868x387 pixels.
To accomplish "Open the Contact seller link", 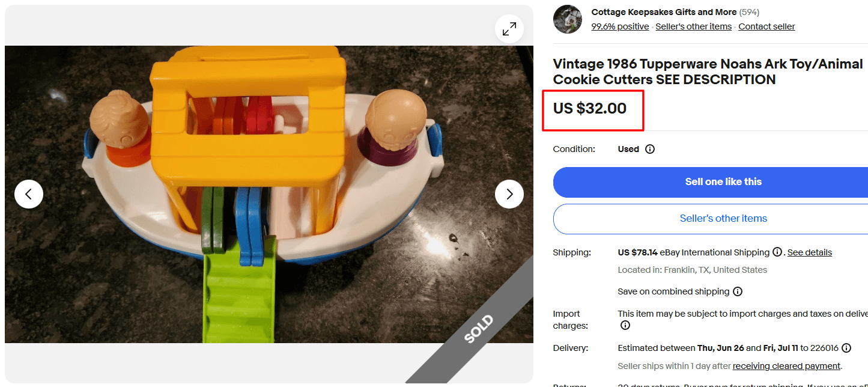I will (766, 26).
